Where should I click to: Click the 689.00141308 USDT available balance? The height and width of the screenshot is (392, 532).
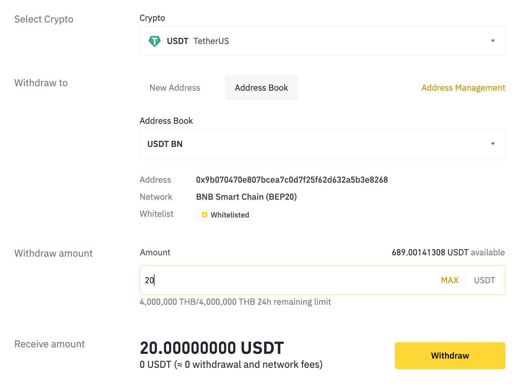coord(448,252)
